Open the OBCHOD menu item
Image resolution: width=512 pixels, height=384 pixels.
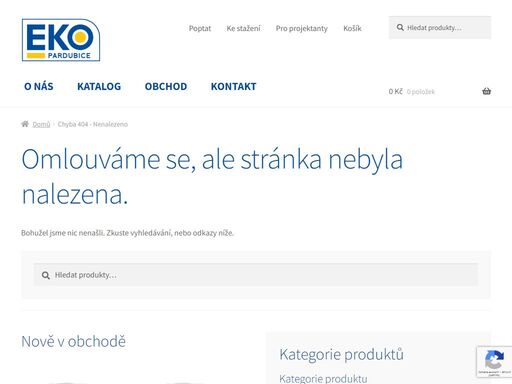(x=166, y=86)
